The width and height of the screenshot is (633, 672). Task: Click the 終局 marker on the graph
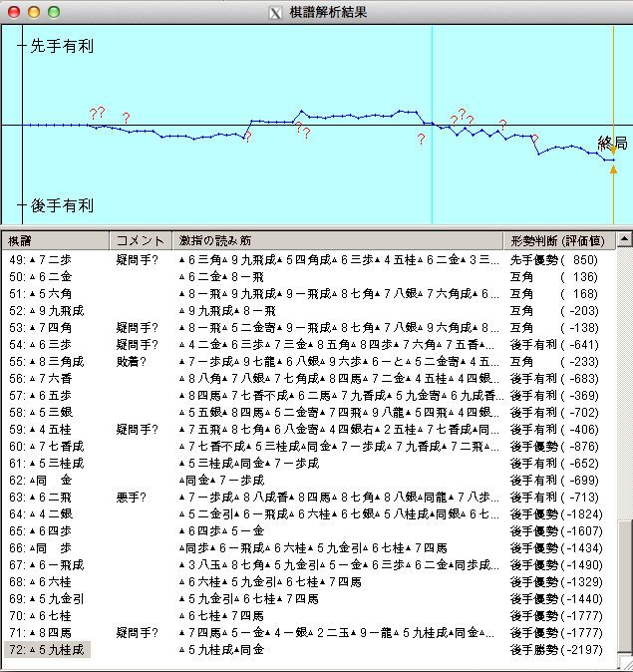tap(612, 143)
